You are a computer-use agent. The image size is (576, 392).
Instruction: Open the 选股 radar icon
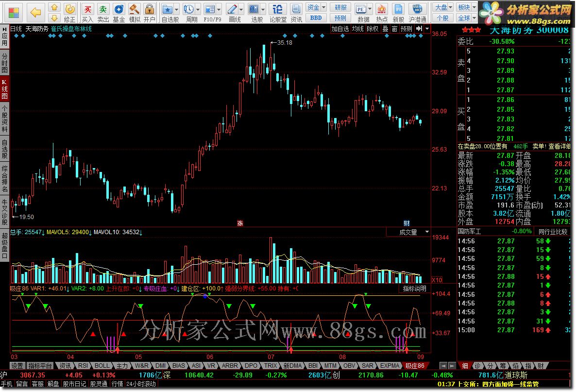(x=254, y=9)
